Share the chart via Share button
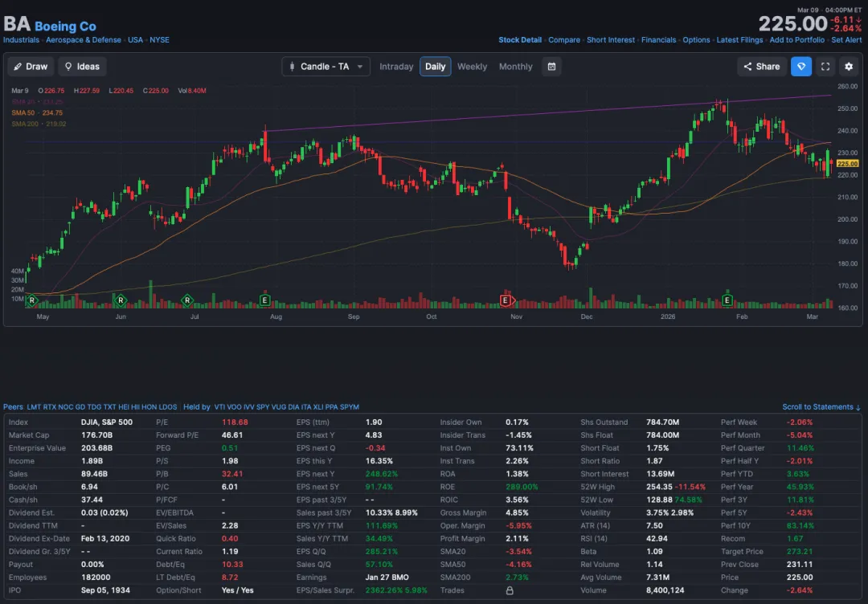 762,67
